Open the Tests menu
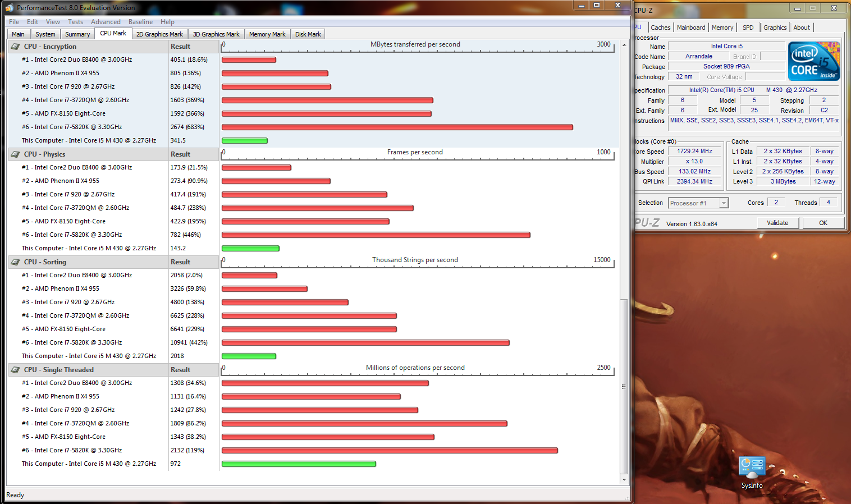 tap(75, 22)
